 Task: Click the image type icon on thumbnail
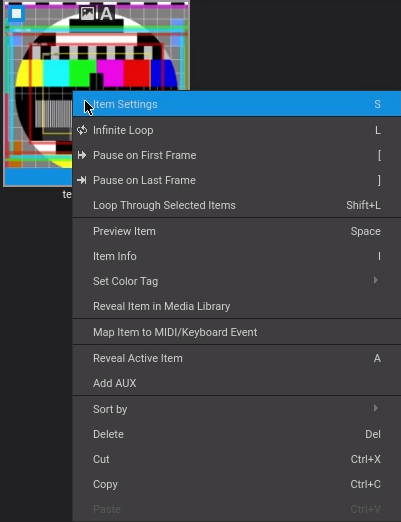[87, 13]
